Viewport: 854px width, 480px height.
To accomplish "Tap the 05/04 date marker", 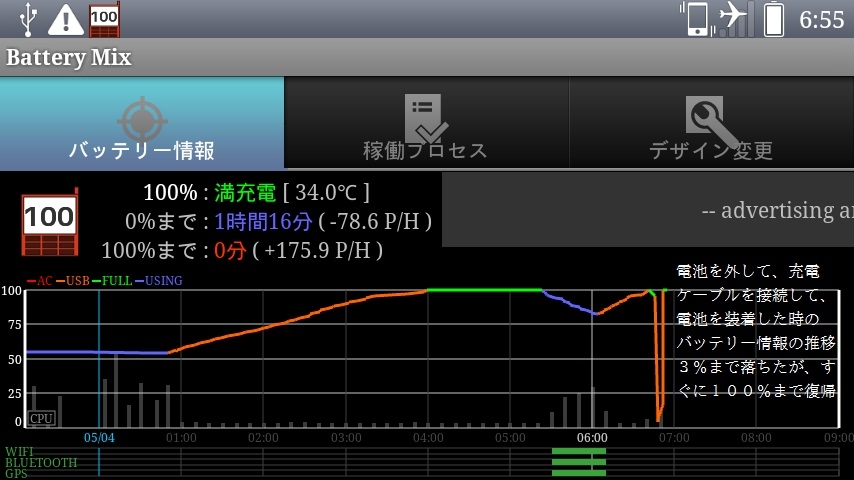I will [x=99, y=438].
